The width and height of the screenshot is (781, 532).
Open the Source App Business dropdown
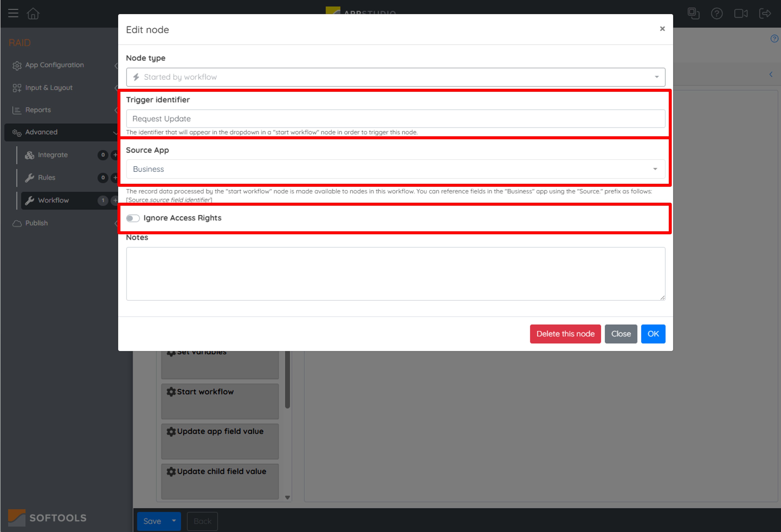pos(395,169)
